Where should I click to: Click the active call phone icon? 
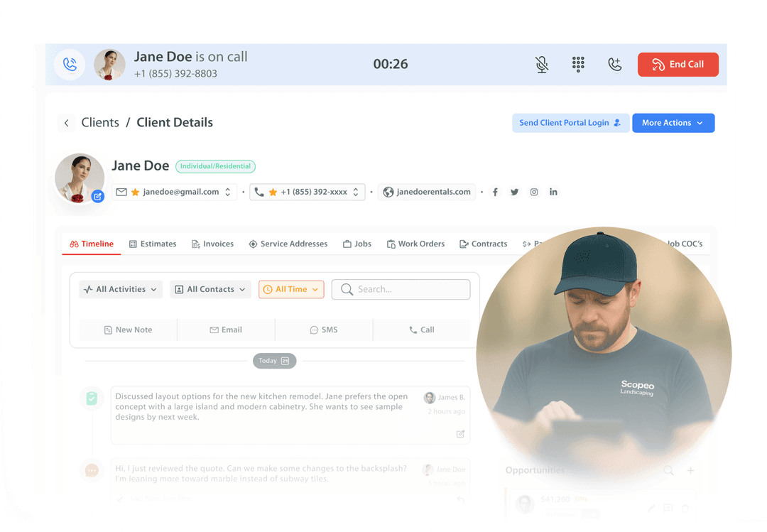tap(70, 64)
